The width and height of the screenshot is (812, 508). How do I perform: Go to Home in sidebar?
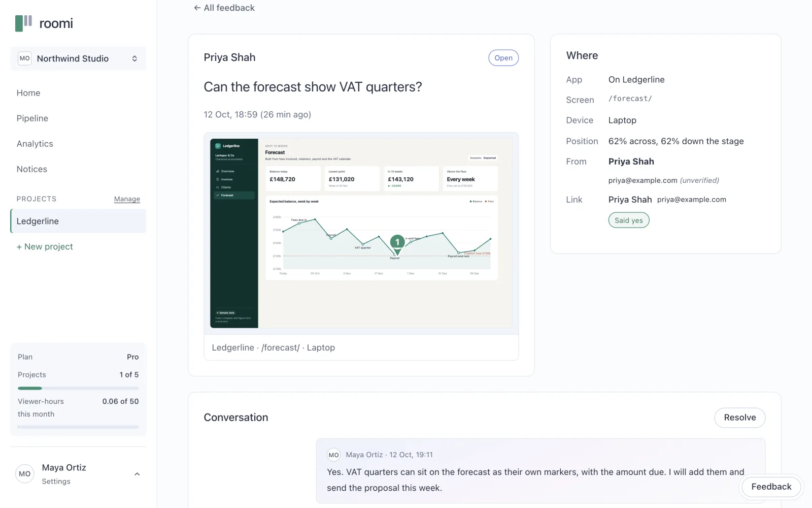pyautogui.click(x=28, y=93)
